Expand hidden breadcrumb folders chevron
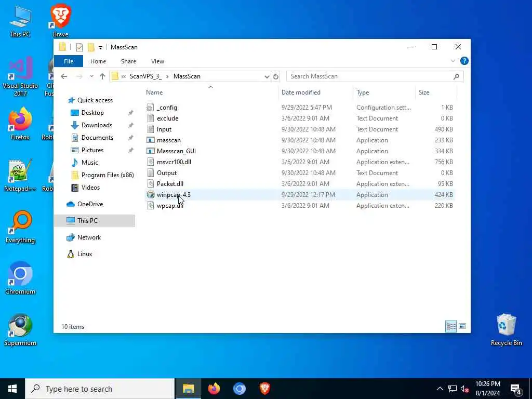This screenshot has height=399, width=532. pos(124,77)
